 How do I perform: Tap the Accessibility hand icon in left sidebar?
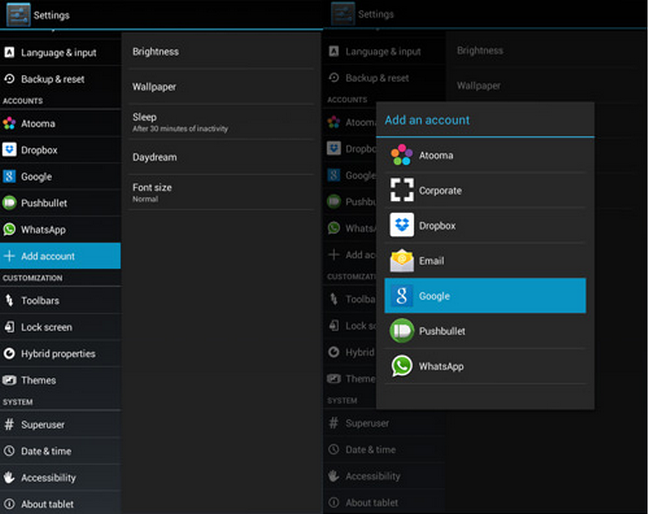pyautogui.click(x=9, y=477)
